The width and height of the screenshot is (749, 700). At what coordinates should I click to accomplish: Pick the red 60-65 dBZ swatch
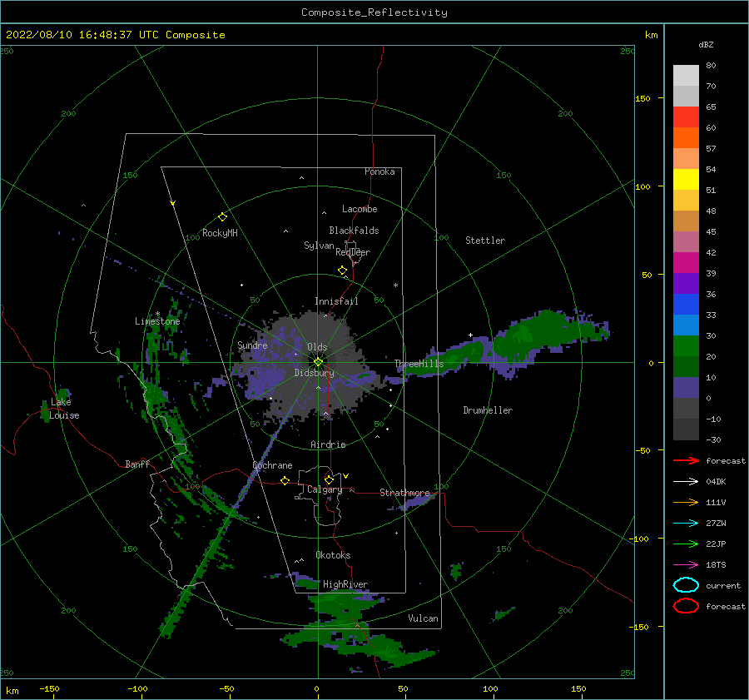click(x=686, y=117)
